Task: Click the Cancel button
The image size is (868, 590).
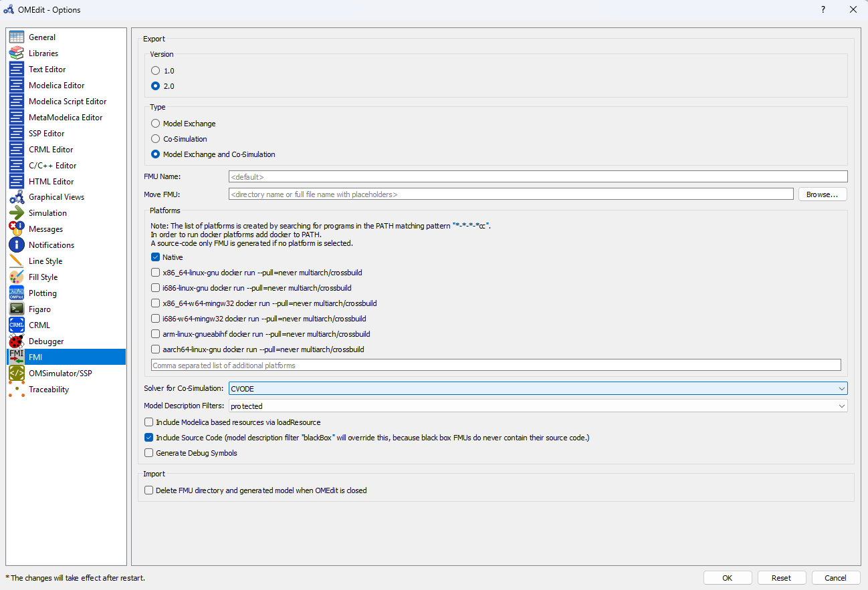Action: pos(836,578)
